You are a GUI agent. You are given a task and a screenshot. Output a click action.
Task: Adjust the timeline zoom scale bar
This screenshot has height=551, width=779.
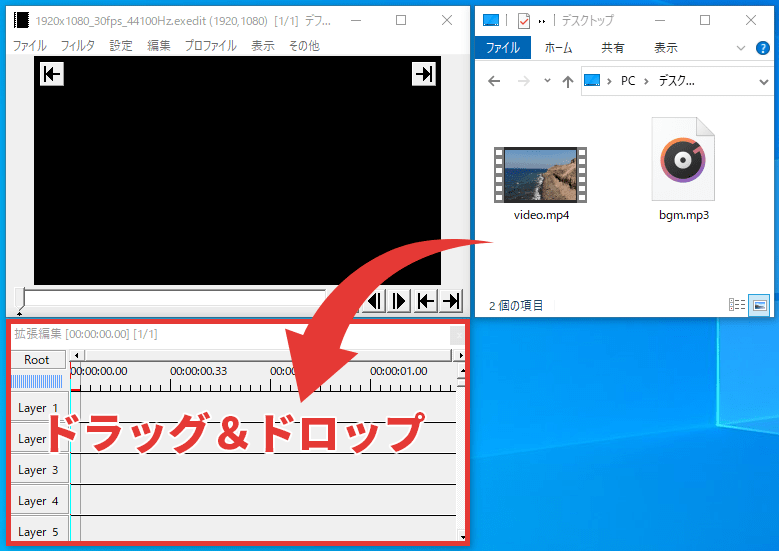point(37,382)
